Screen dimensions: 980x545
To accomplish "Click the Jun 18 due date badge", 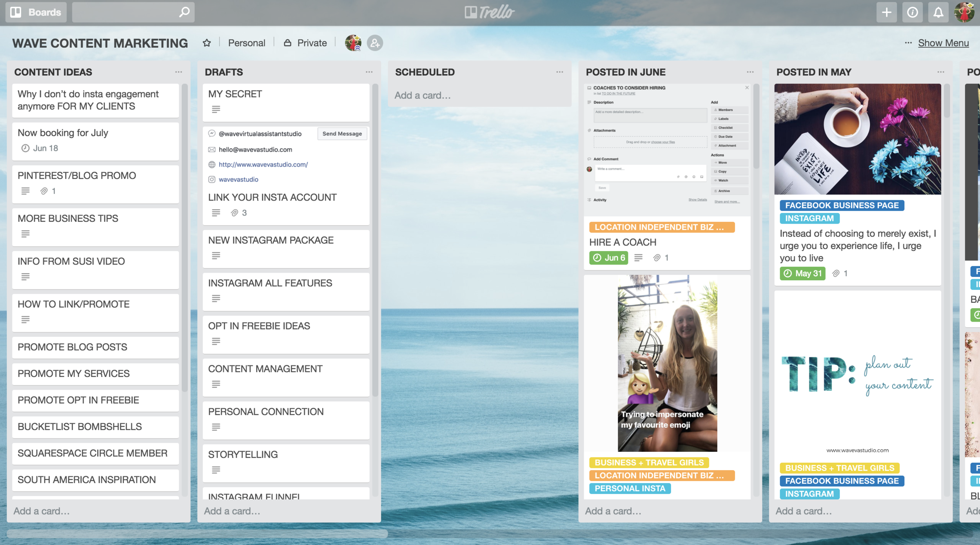I will (40, 148).
